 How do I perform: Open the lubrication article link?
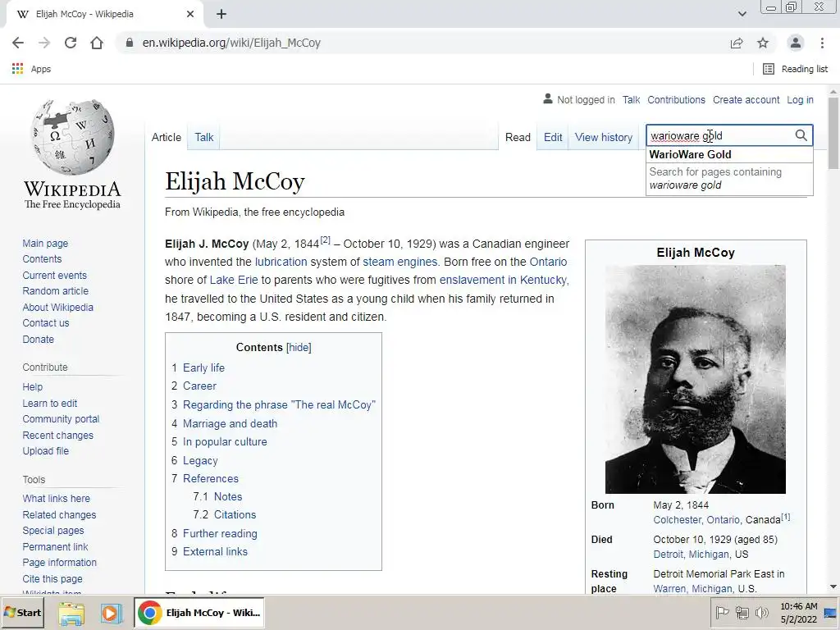pos(281,262)
